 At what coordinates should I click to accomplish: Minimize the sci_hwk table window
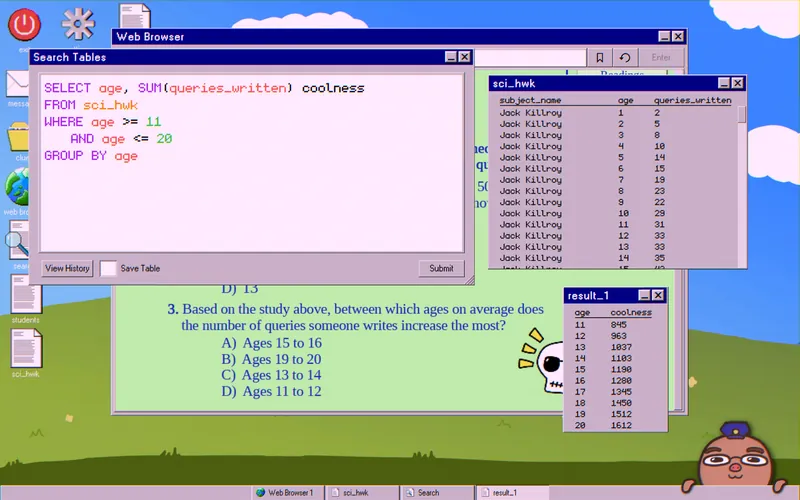(x=723, y=83)
